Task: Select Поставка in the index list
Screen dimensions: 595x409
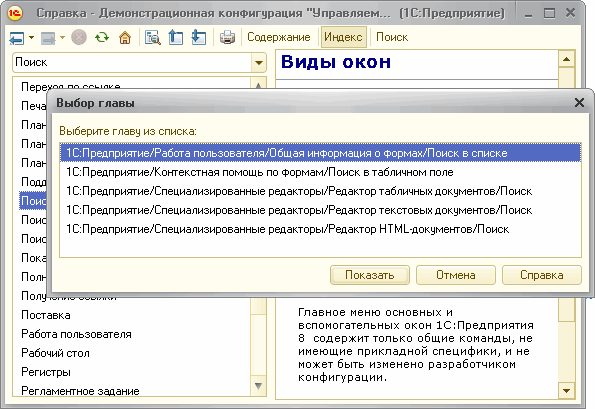Action: click(46, 315)
